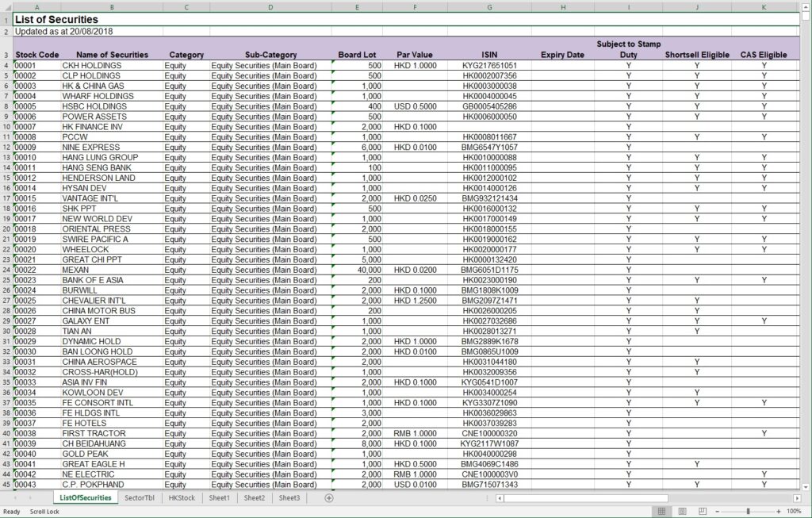Select the Sub-Category cell for TIAN AN
The image size is (812, 518).
click(270, 331)
